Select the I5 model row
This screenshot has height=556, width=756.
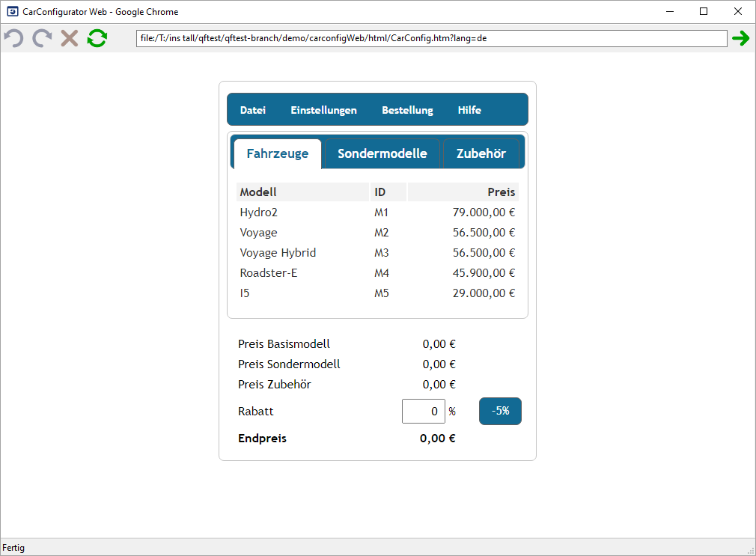click(x=377, y=293)
